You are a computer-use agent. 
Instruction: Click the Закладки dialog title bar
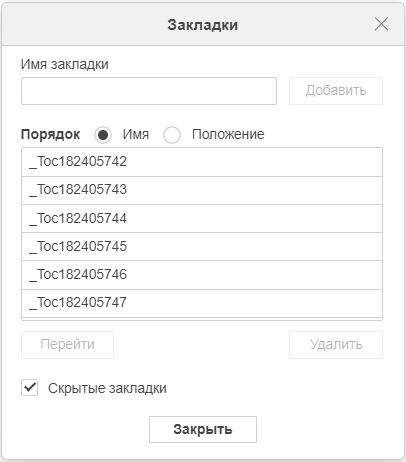click(203, 24)
